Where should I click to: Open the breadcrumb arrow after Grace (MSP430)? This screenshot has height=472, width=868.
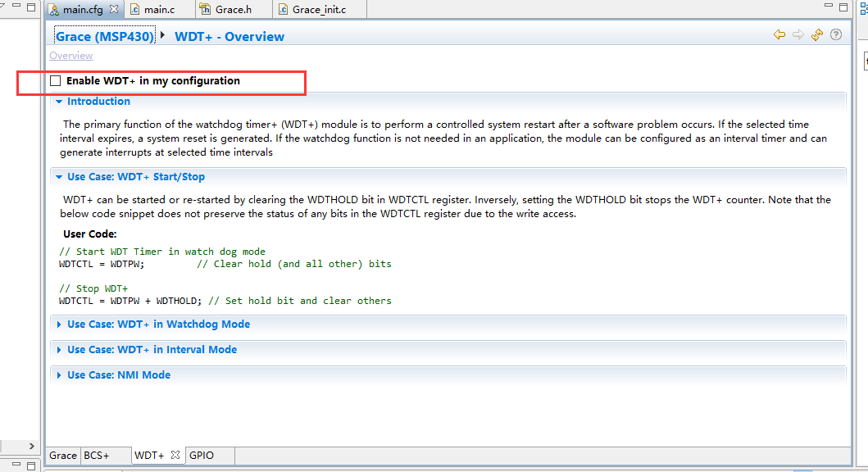[x=163, y=35]
